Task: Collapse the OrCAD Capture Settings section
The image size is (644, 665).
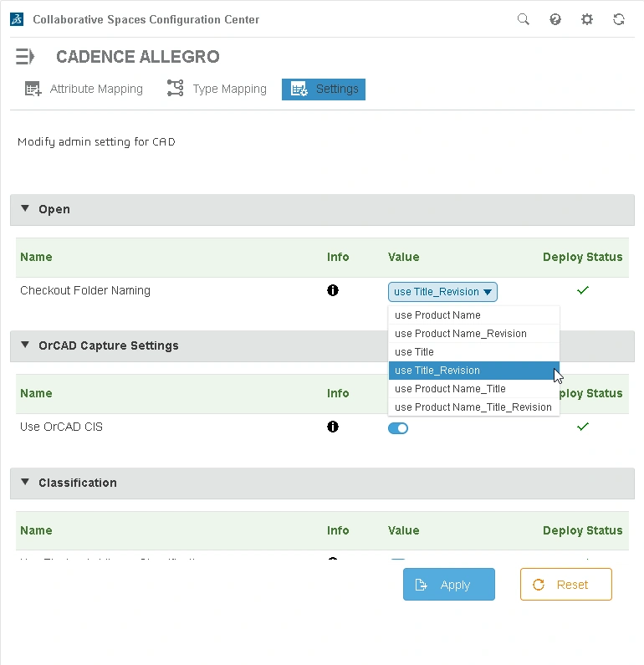Action: (25, 345)
